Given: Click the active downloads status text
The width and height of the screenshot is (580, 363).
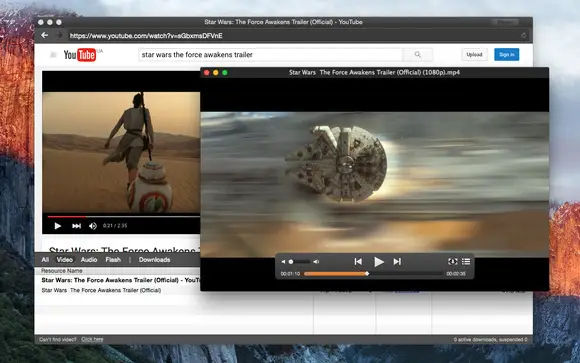Looking at the screenshot, I should tap(490, 339).
